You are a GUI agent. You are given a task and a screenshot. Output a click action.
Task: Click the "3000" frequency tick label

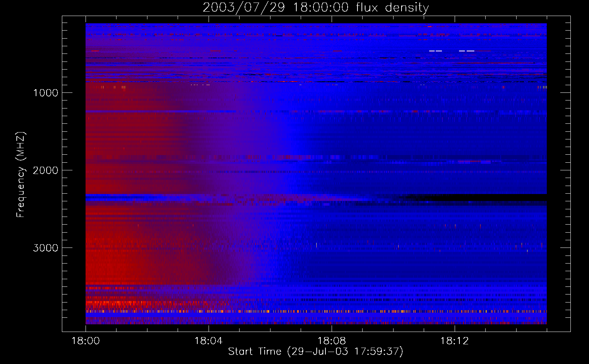click(x=46, y=248)
